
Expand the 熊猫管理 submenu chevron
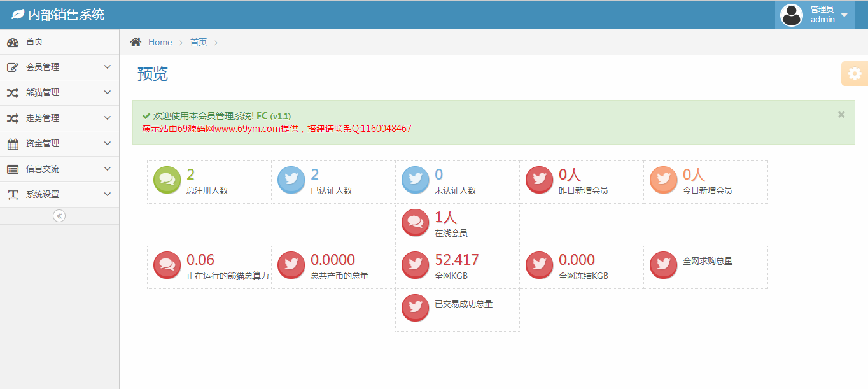[107, 92]
